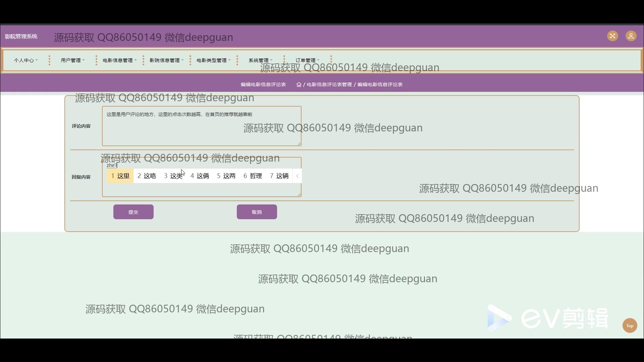
Task: Choose IME candidate 2 这咯
Action: (147, 176)
